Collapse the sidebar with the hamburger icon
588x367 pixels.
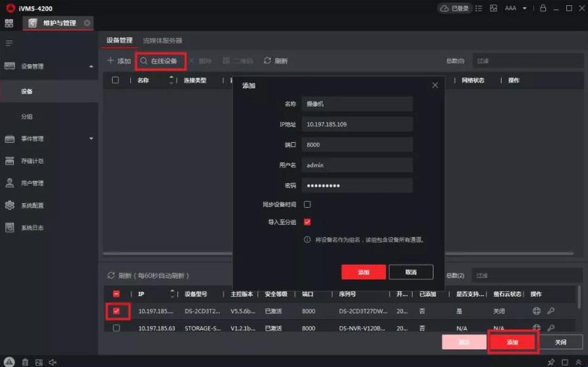(9, 43)
